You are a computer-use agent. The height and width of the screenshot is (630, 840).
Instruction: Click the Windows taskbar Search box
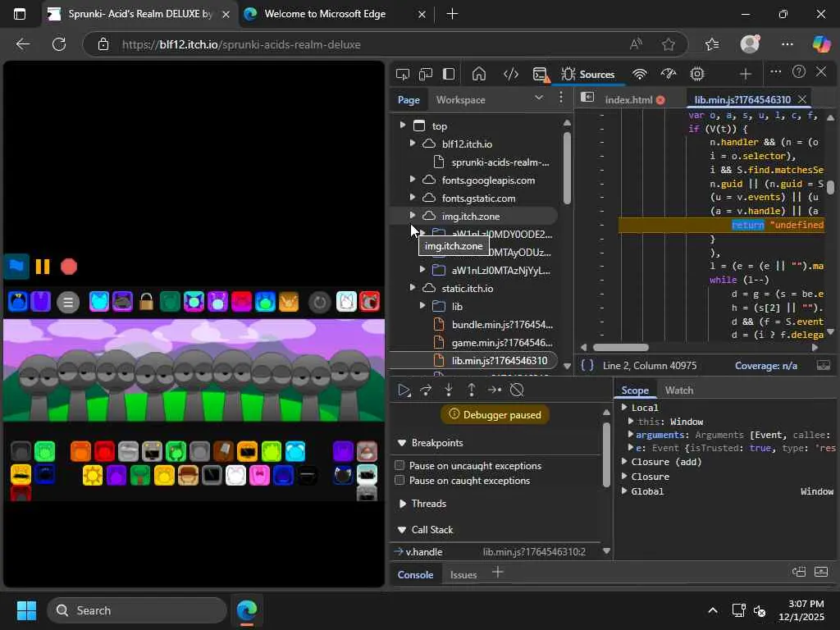(x=136, y=610)
